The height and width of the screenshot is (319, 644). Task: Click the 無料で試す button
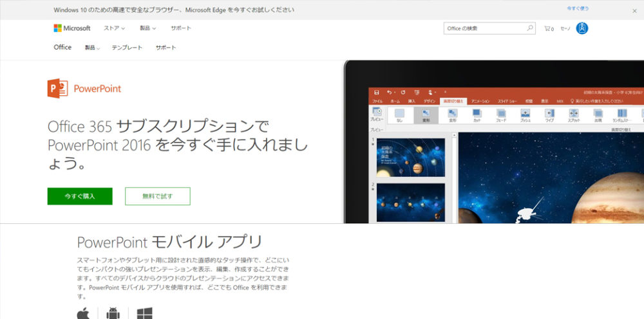[158, 196]
